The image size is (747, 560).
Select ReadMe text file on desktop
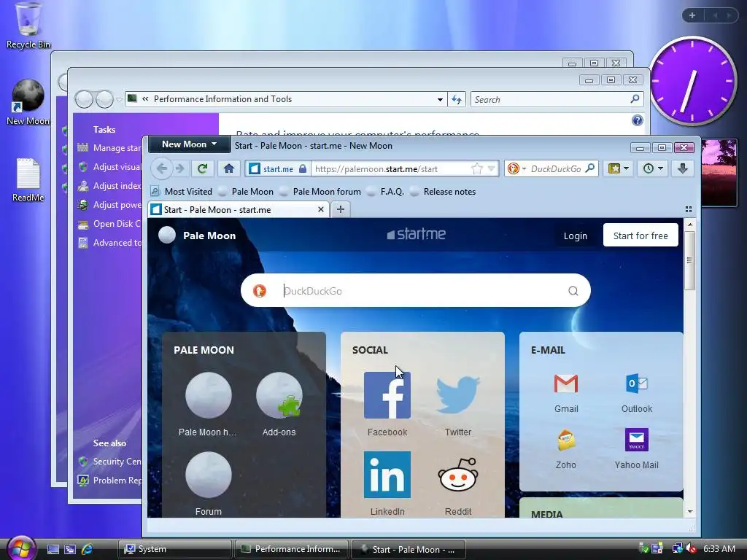coord(28,179)
